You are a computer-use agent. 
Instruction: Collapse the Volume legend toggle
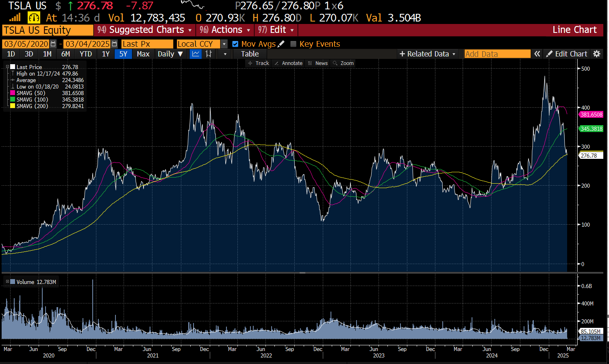click(x=7, y=282)
